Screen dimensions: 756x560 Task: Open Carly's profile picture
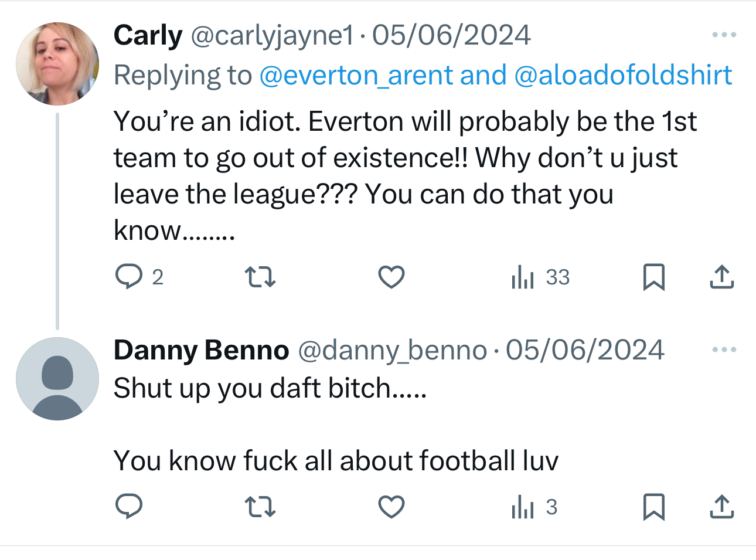57,64
